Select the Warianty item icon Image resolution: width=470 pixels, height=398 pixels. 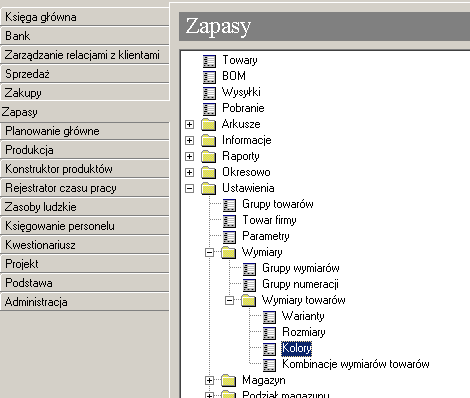(x=269, y=317)
